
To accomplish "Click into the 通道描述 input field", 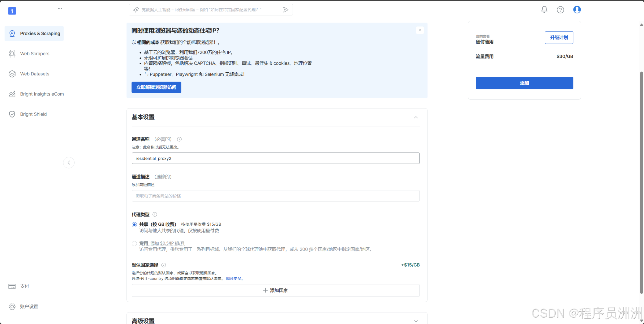I will coord(275,196).
